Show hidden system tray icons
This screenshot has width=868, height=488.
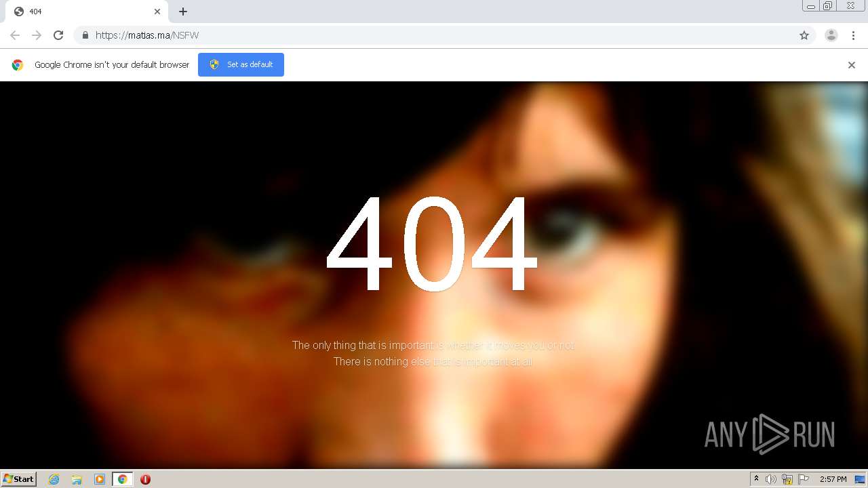(756, 479)
